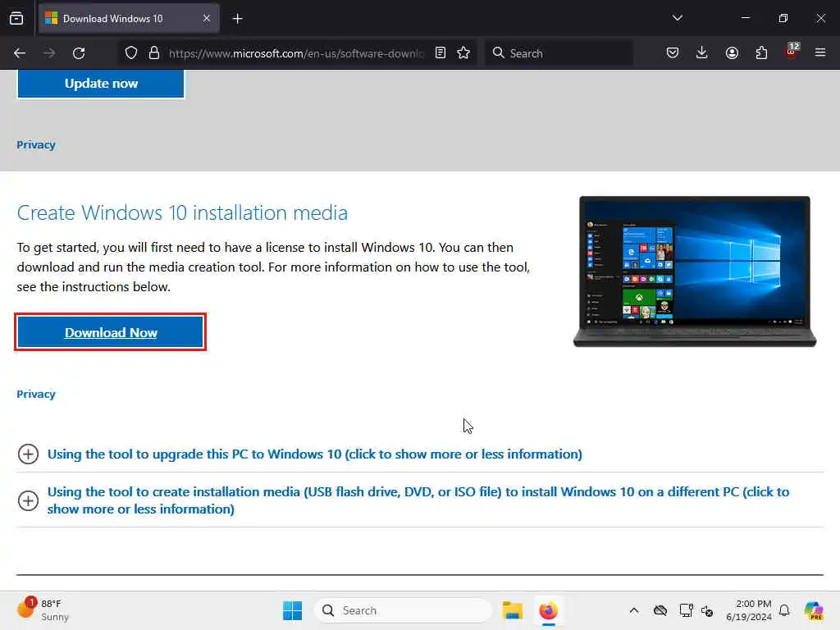Bookmark this page with star icon

tap(463, 53)
